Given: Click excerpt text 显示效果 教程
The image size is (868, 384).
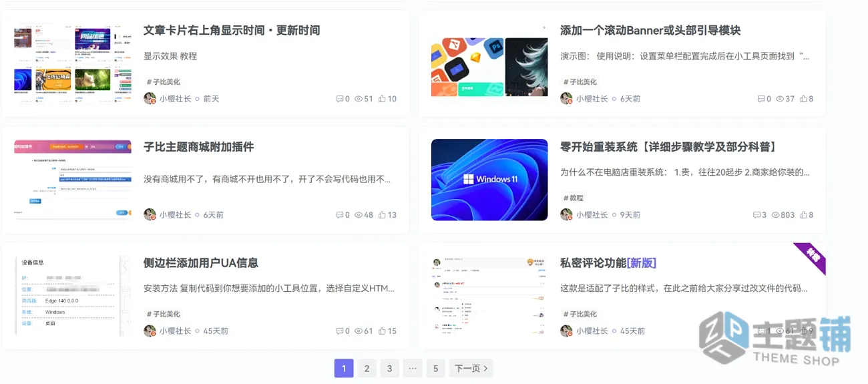Looking at the screenshot, I should [x=170, y=56].
